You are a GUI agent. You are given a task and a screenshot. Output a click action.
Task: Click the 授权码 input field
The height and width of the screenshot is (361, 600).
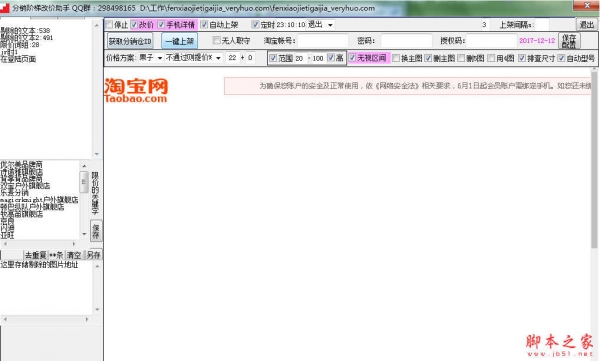click(x=492, y=41)
